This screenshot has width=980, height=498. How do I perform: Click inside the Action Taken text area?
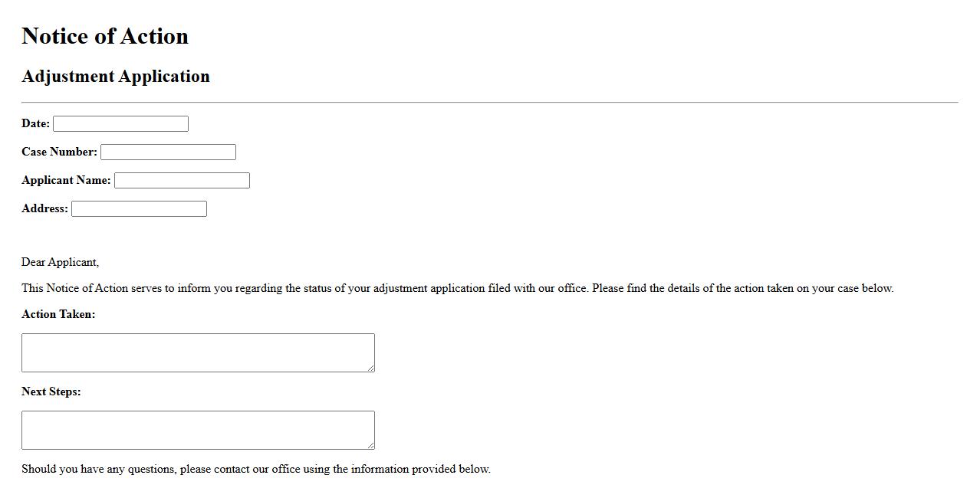pyautogui.click(x=198, y=352)
